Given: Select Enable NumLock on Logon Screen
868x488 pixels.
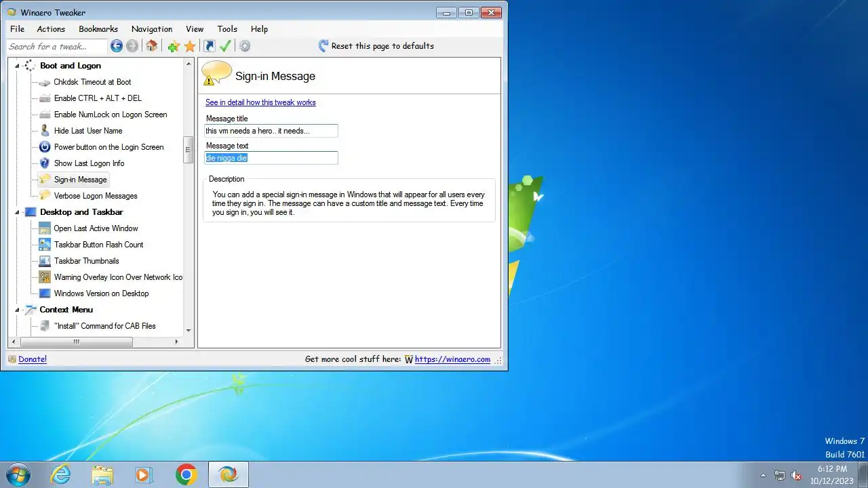Looking at the screenshot, I should (x=111, y=115).
